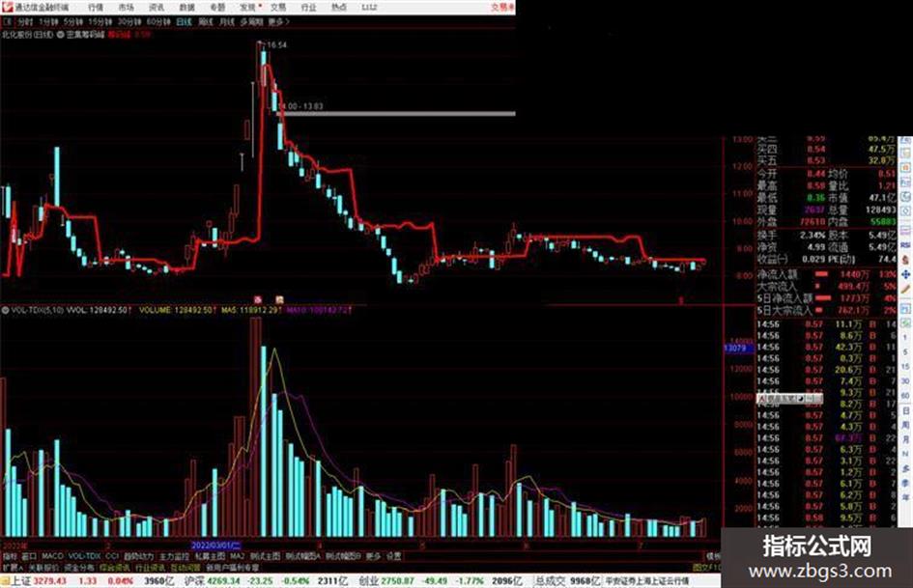Open the 行情 menu
Screen dimensions: 913x588
pyautogui.click(x=96, y=7)
